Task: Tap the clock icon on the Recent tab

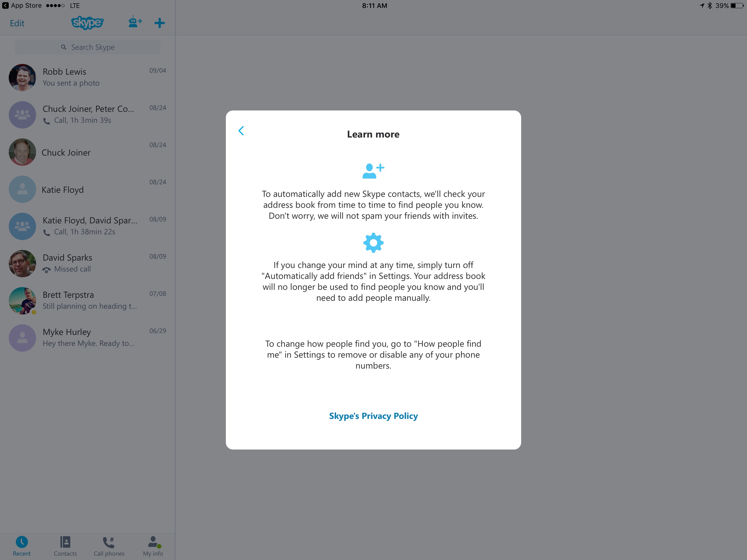Action: [x=22, y=541]
